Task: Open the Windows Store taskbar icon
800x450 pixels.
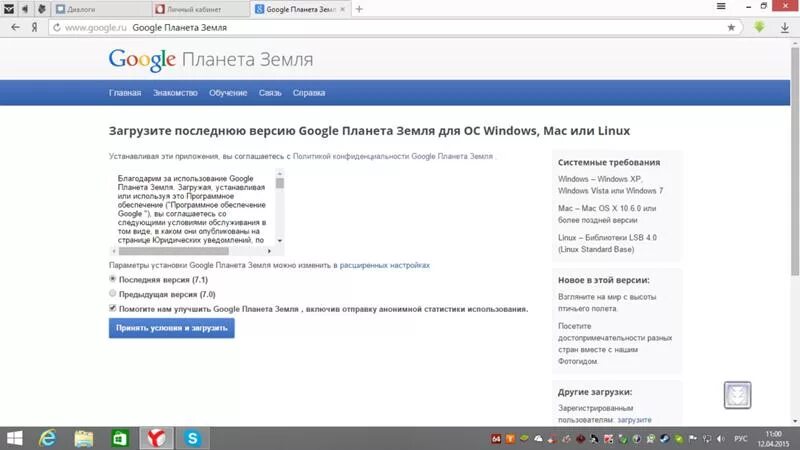Action: click(x=119, y=438)
